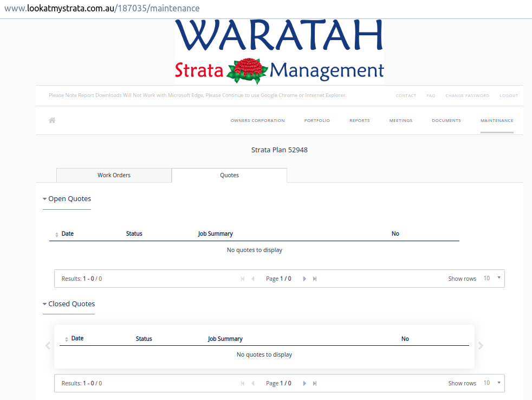Select the Quotes tab
Screen dimensions: 532x400
tap(229, 175)
